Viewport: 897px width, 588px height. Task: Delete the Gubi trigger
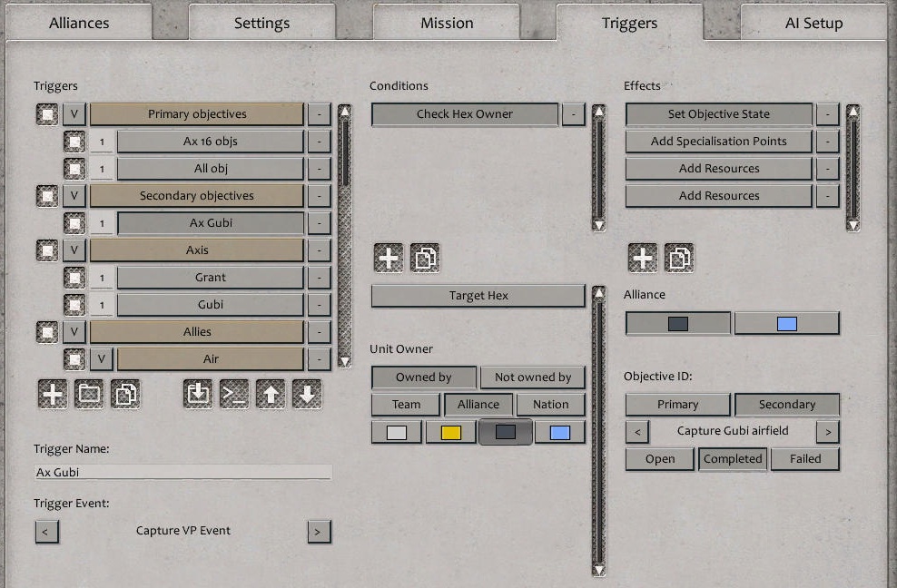pyautogui.click(x=320, y=304)
